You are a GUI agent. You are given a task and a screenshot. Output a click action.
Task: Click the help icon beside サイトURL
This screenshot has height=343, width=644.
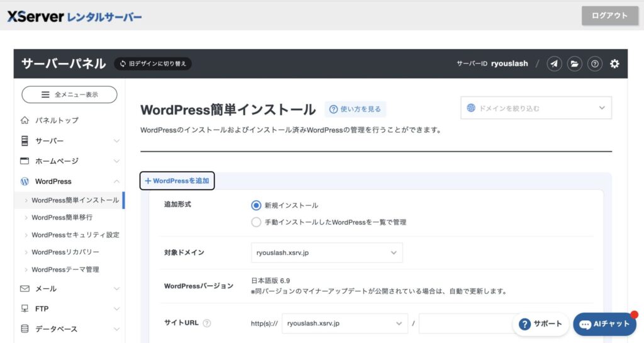(x=207, y=323)
